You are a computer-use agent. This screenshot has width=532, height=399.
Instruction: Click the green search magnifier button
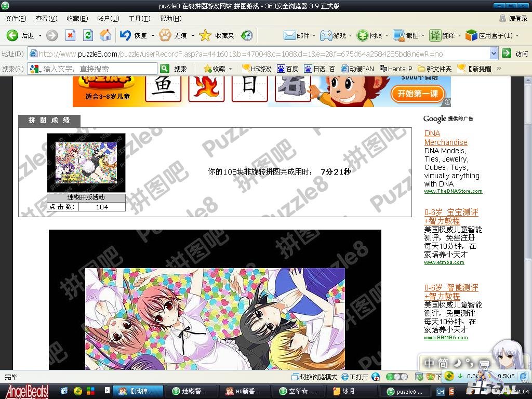coord(165,69)
